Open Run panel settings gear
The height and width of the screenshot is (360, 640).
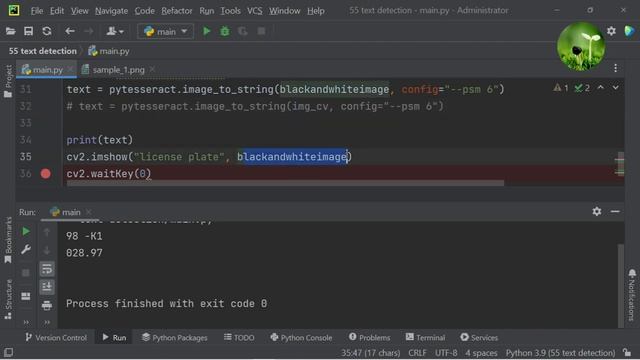coord(597,211)
